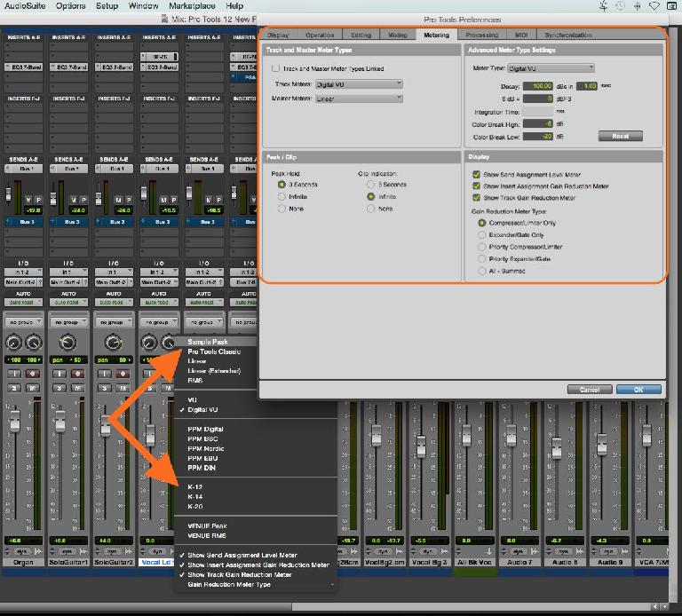This screenshot has width=682, height=616.
Task: Click the Organ volume fader
Action: coord(15,420)
